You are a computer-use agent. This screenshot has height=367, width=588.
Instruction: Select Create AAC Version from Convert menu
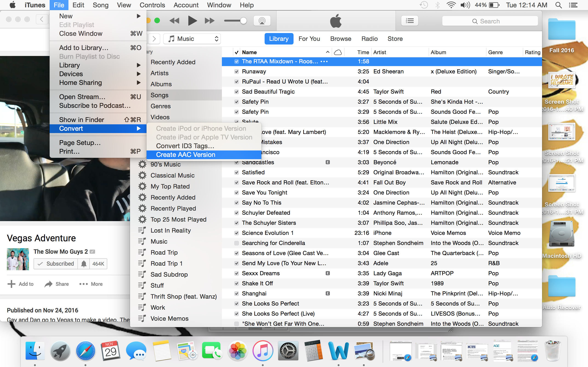[186, 154]
